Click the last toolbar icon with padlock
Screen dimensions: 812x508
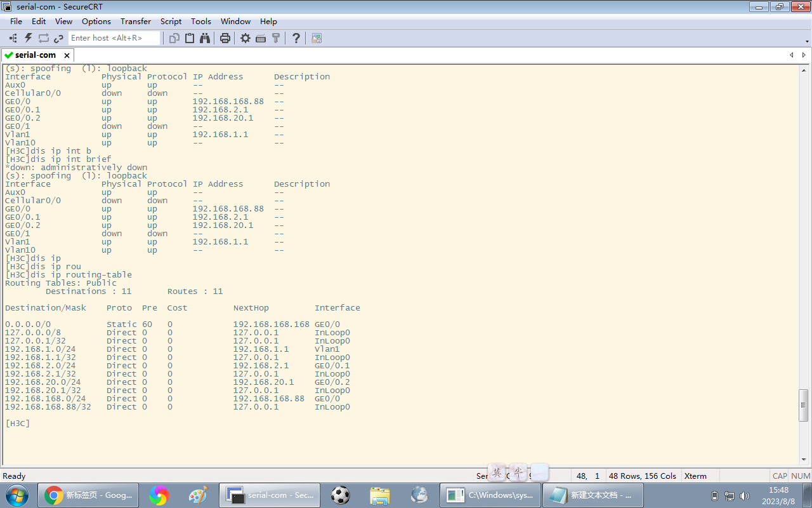[317, 38]
